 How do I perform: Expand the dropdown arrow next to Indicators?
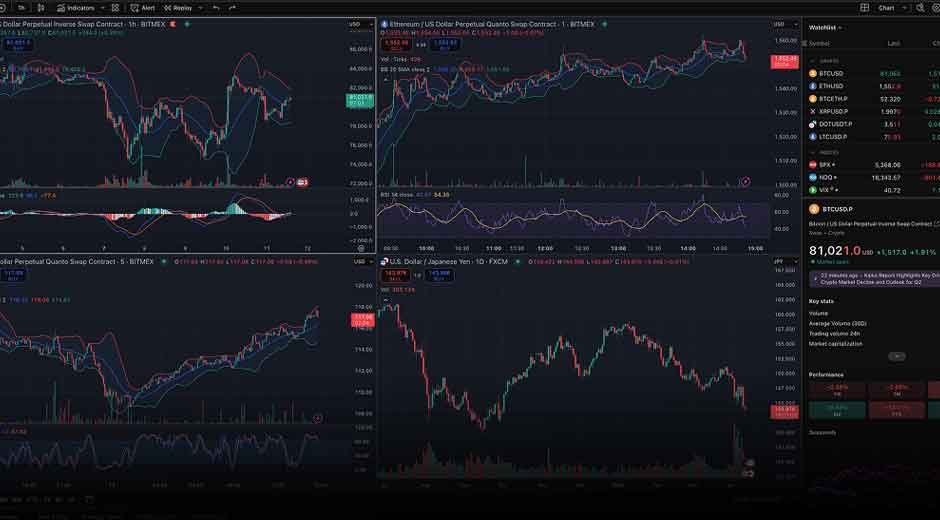click(x=103, y=8)
